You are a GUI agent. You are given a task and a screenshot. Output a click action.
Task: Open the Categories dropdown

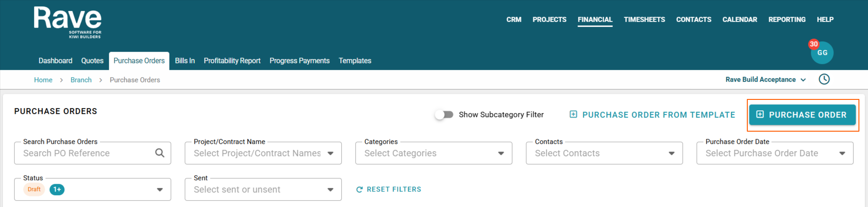pyautogui.click(x=501, y=153)
